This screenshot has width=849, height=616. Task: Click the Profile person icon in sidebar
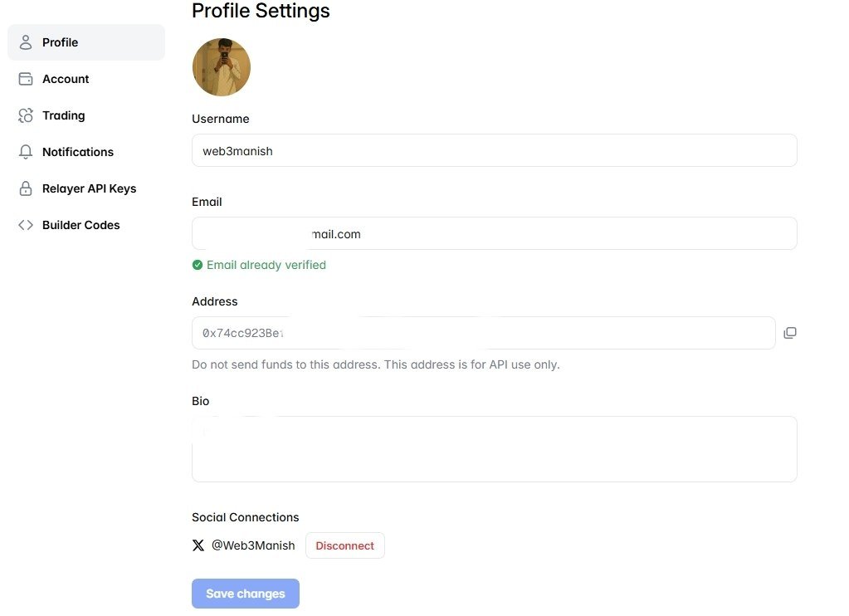(x=26, y=42)
